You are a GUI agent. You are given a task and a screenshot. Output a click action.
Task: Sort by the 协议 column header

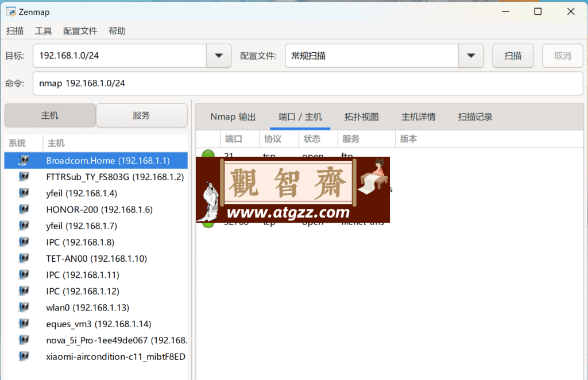point(279,139)
